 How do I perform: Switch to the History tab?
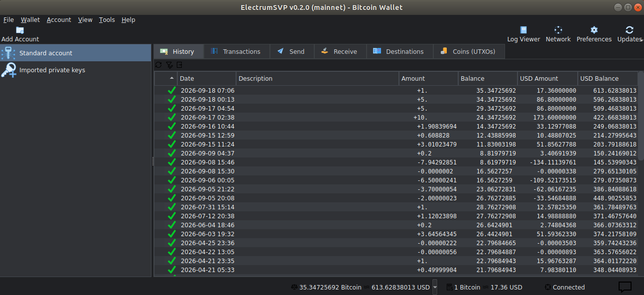pos(178,51)
